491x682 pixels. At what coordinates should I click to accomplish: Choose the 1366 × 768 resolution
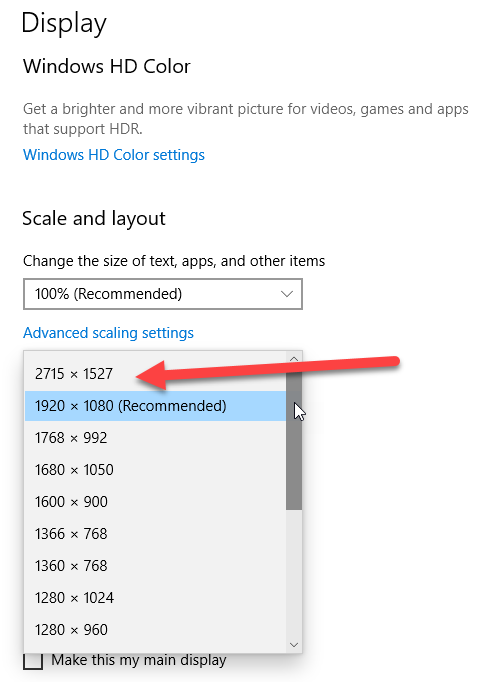155,534
